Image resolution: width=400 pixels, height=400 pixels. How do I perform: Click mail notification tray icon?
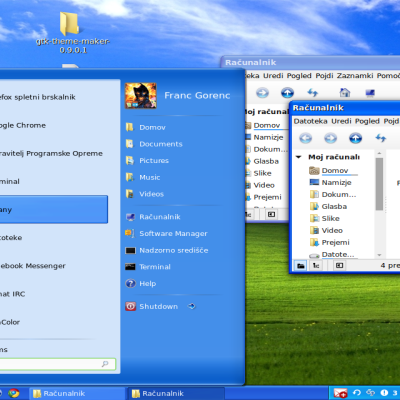click(340, 394)
